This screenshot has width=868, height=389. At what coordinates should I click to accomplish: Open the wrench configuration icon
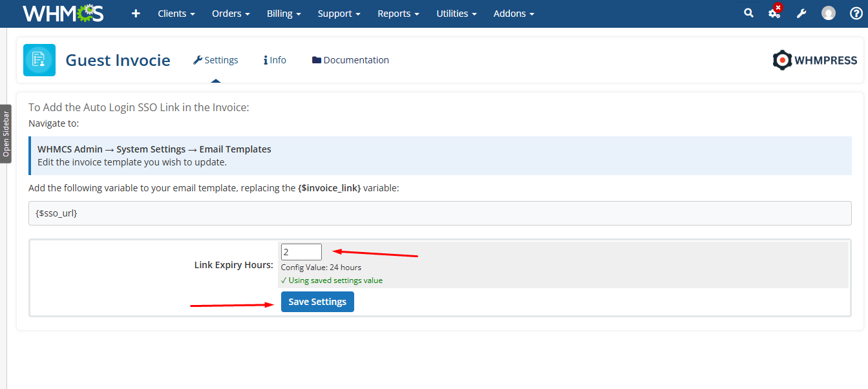click(x=801, y=14)
